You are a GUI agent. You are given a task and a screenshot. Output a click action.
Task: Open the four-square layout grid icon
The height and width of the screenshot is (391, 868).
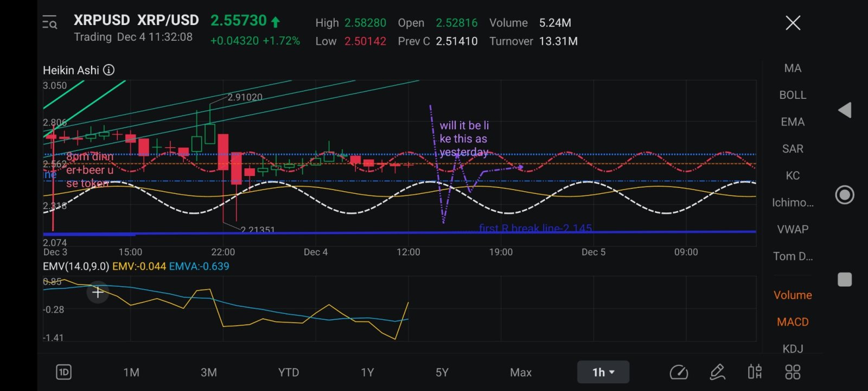point(793,372)
